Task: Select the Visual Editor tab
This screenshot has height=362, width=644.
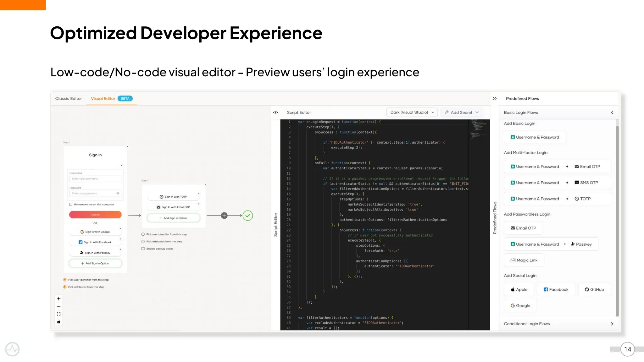Action: [x=103, y=99]
